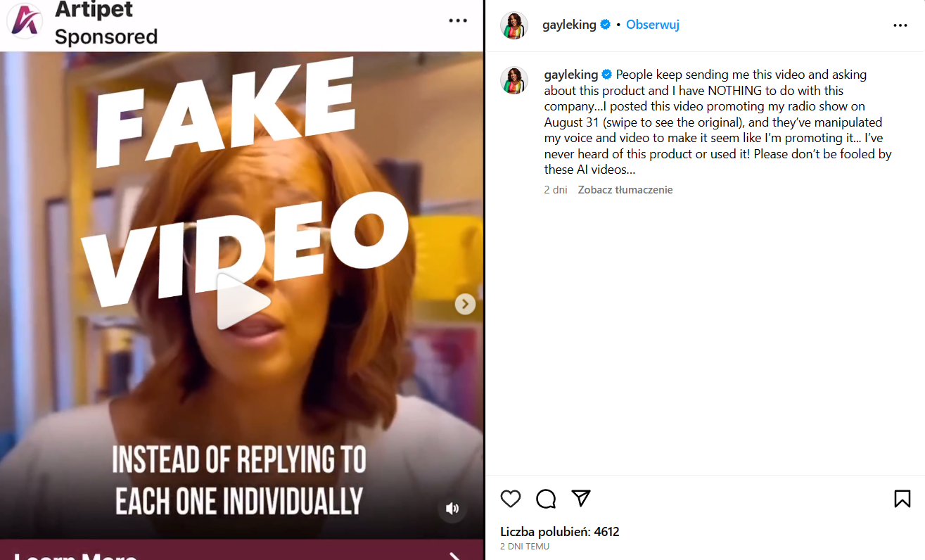Open gayleking's avatar in the post header

tap(513, 25)
